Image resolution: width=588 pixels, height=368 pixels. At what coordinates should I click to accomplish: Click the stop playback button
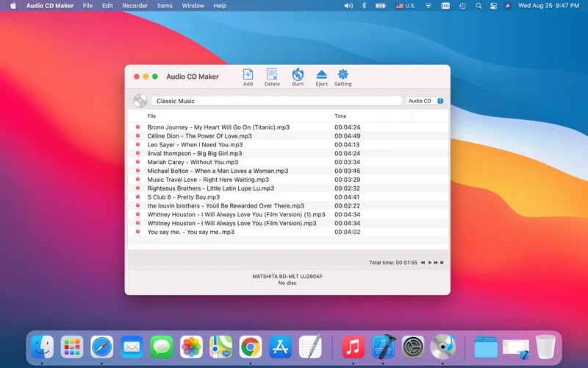[442, 263]
